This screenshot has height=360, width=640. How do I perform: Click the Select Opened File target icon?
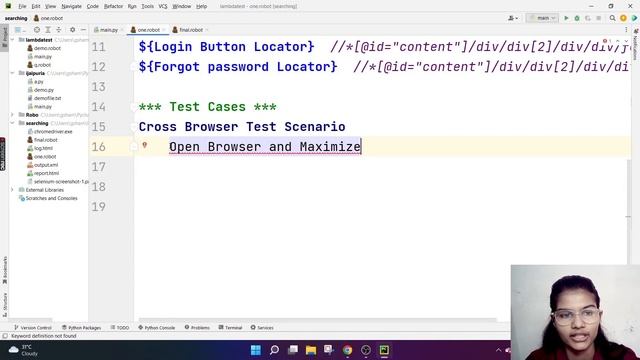coord(37,30)
